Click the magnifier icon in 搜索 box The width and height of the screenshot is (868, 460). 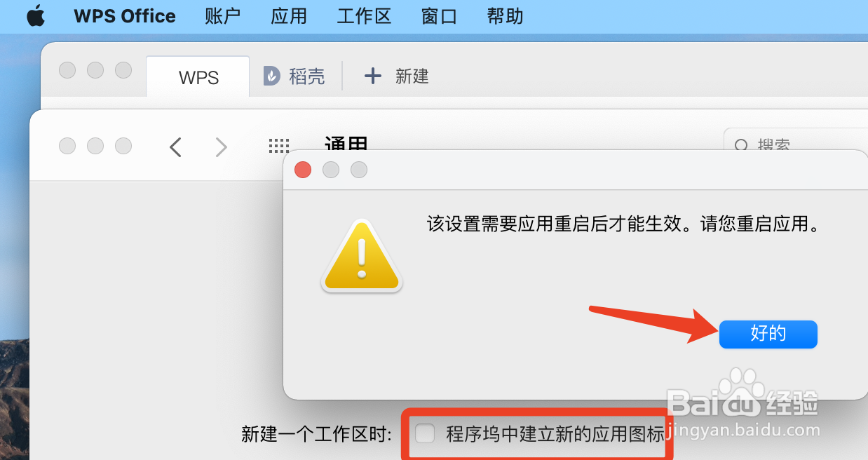pyautogui.click(x=740, y=146)
